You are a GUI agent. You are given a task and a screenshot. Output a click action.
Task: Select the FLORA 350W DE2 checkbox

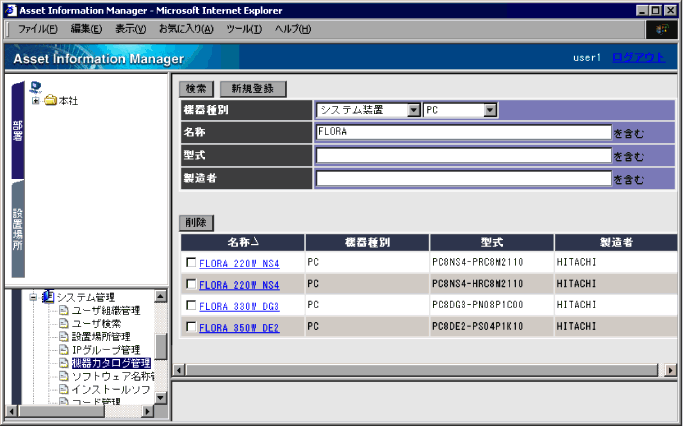pos(191,327)
